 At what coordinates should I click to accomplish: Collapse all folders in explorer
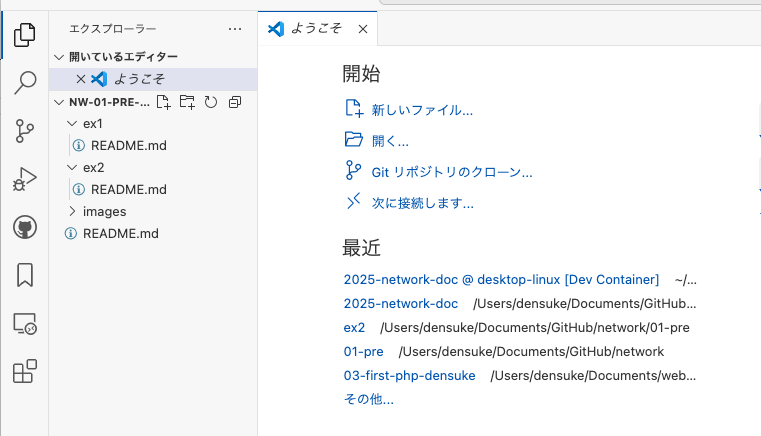click(235, 102)
